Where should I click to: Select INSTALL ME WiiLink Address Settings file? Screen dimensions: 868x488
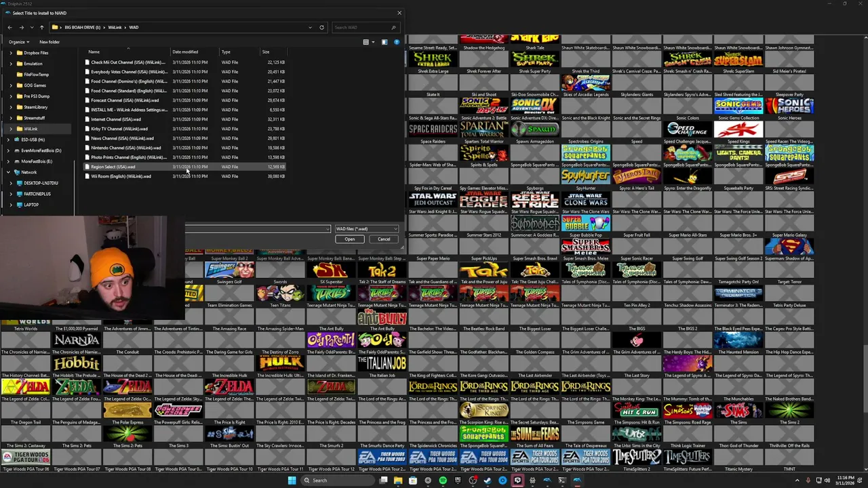184,110
